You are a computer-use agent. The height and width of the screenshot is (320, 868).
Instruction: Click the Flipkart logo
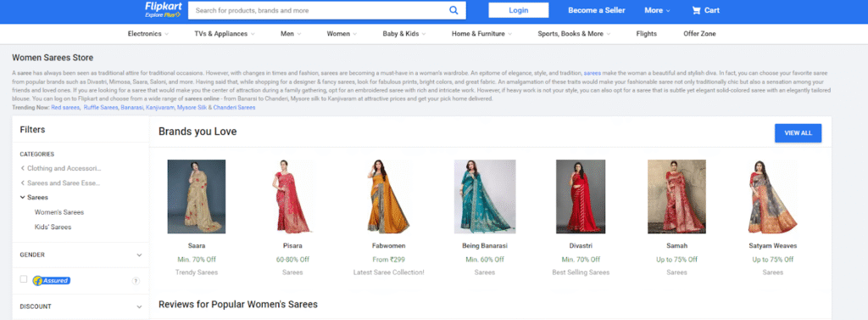click(x=163, y=9)
